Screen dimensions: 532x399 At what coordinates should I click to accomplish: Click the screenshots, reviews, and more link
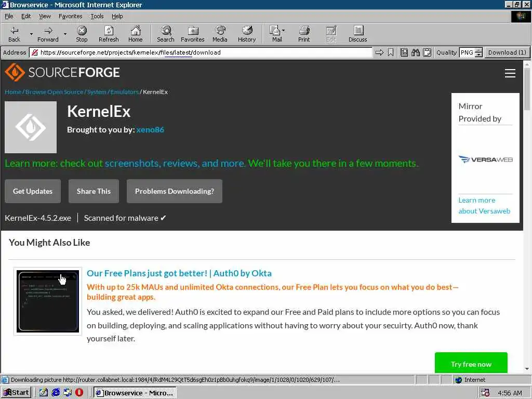coord(175,163)
